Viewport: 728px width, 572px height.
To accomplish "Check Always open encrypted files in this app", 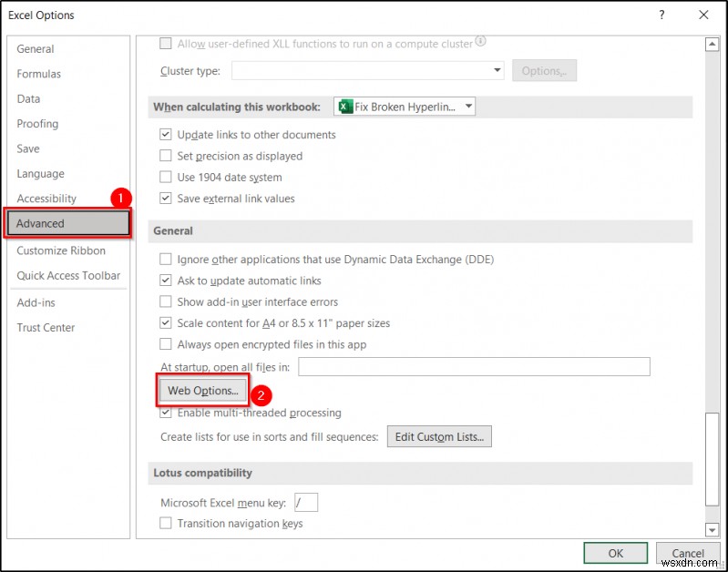I will tap(165, 344).
